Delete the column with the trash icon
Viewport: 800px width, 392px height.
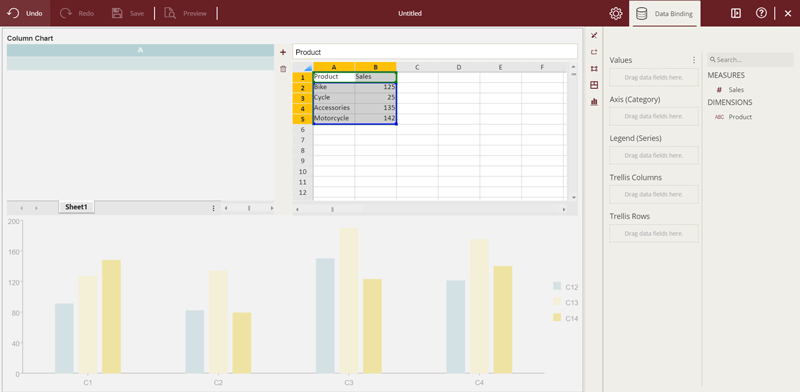[283, 69]
